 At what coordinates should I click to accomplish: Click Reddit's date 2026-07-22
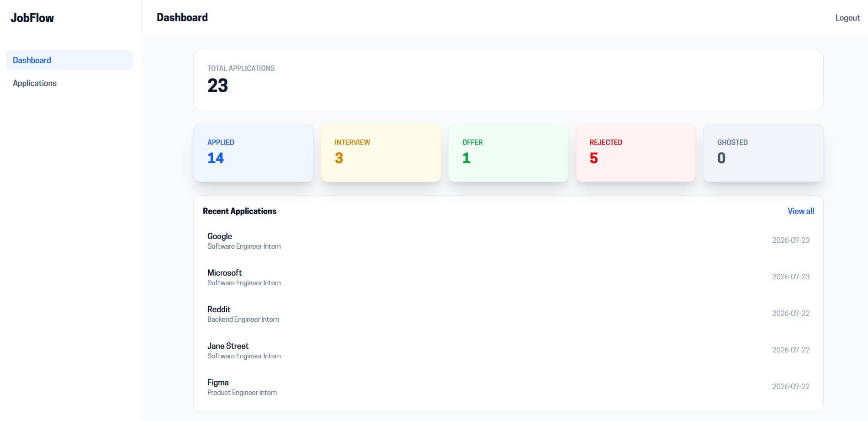click(791, 314)
